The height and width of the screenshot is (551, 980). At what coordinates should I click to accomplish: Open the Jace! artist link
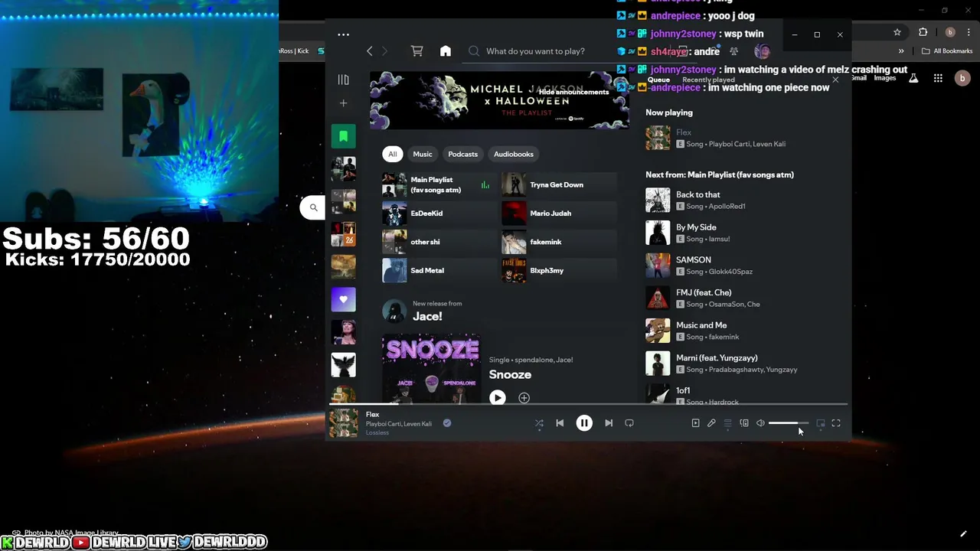427,316
